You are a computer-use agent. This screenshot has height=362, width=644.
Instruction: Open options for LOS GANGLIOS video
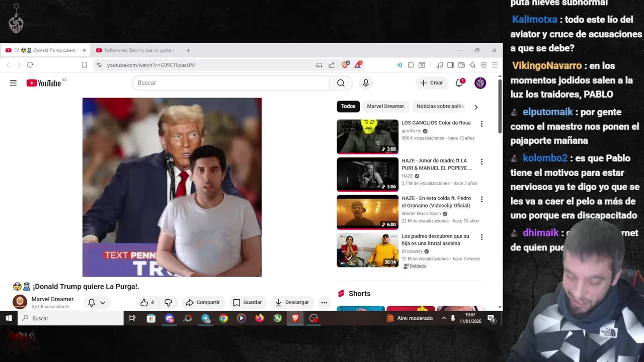[x=481, y=124]
